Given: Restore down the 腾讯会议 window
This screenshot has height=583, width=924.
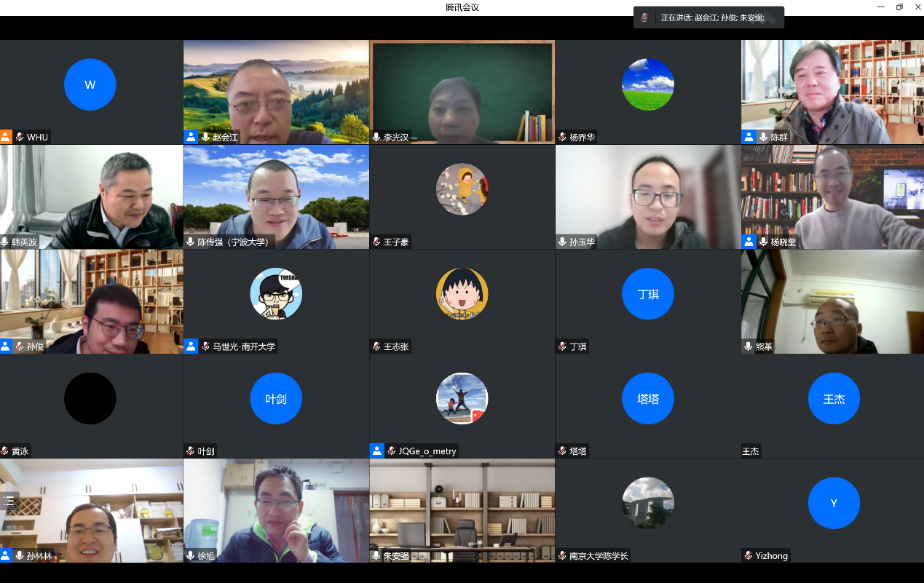Looking at the screenshot, I should [899, 7].
